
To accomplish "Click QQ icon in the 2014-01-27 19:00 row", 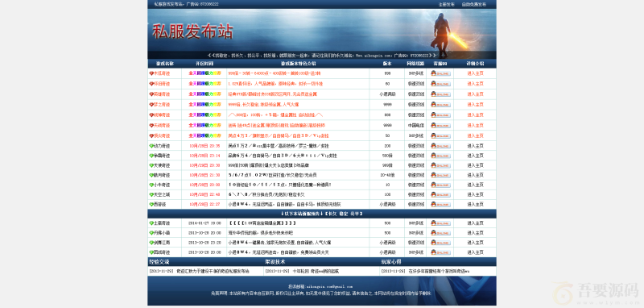I will 440,223.
